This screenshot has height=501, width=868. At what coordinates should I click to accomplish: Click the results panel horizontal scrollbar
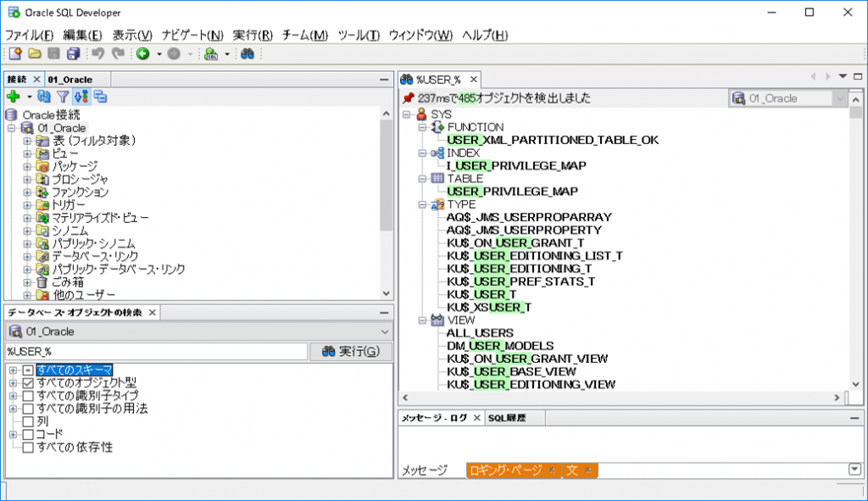click(x=621, y=398)
